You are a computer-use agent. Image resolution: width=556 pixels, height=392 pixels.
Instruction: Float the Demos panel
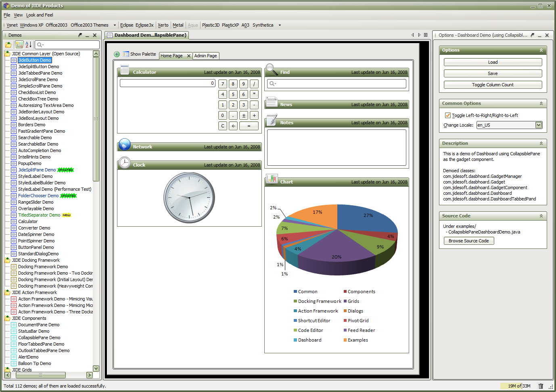pos(80,35)
